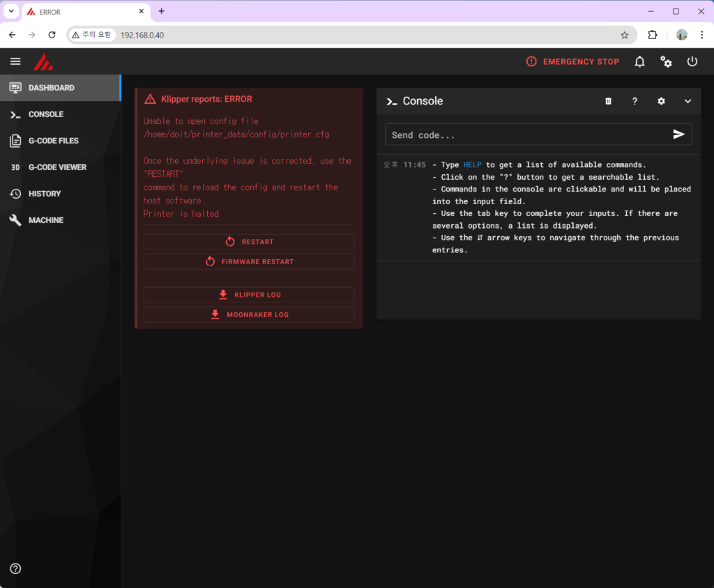Click the Emergency Stop button
This screenshot has height=588, width=714.
(x=572, y=61)
